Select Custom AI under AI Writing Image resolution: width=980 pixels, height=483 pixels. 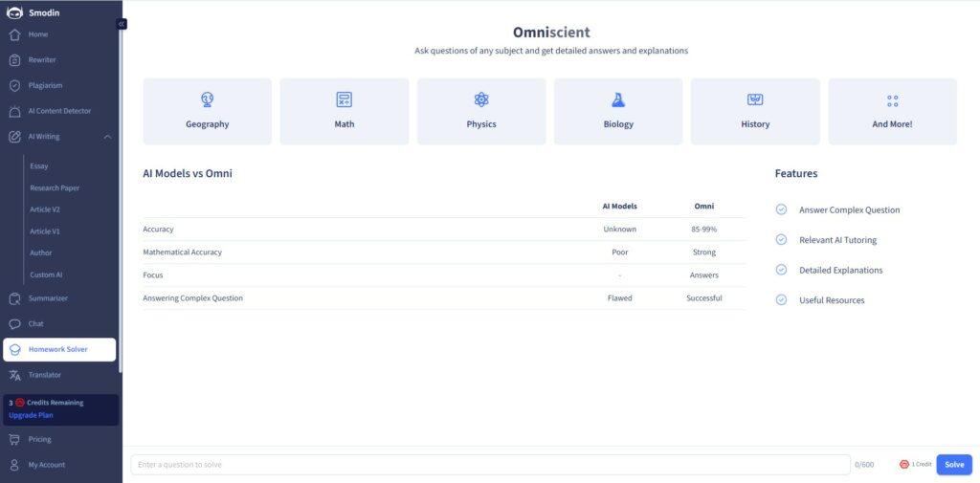pos(46,274)
